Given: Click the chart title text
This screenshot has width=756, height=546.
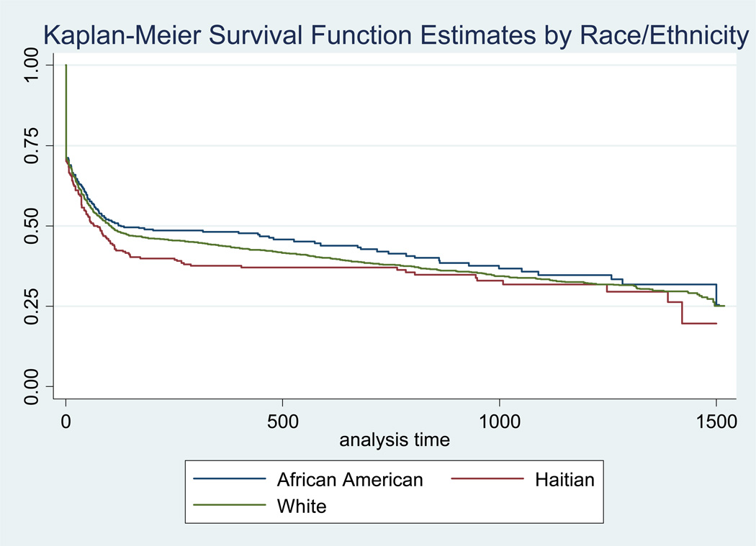Looking at the screenshot, I should [396, 35].
